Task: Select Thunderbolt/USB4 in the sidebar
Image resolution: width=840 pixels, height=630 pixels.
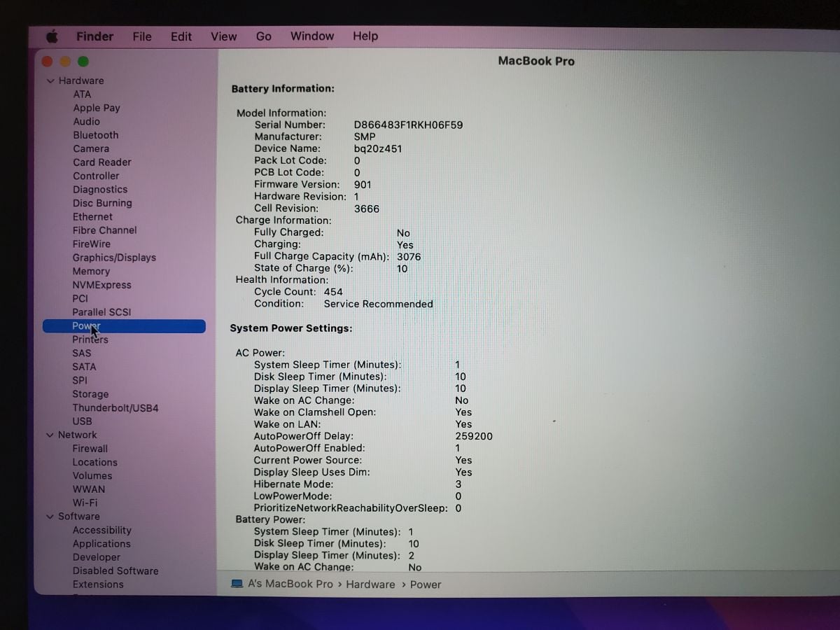Action: pos(115,408)
